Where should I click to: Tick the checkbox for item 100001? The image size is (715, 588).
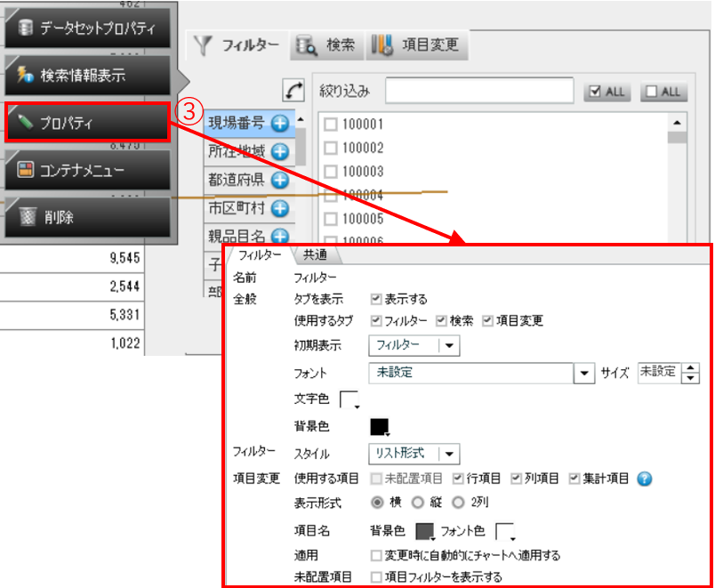point(331,125)
